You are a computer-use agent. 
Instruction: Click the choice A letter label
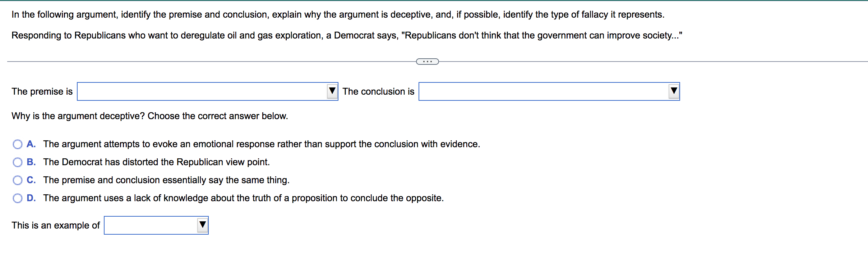31,144
